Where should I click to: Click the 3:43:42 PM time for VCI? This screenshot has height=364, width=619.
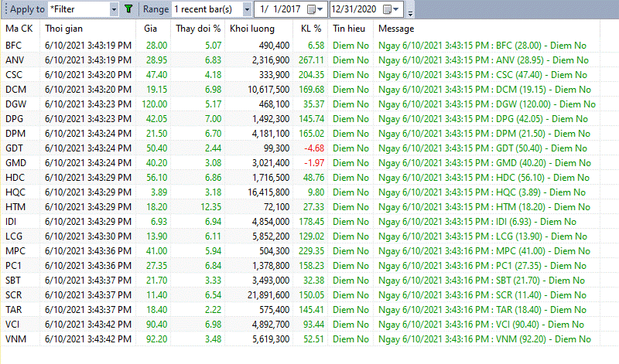click(110, 324)
